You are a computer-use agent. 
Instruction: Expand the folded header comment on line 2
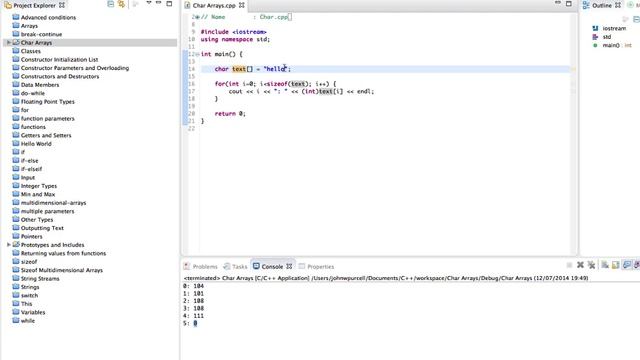tap(197, 17)
